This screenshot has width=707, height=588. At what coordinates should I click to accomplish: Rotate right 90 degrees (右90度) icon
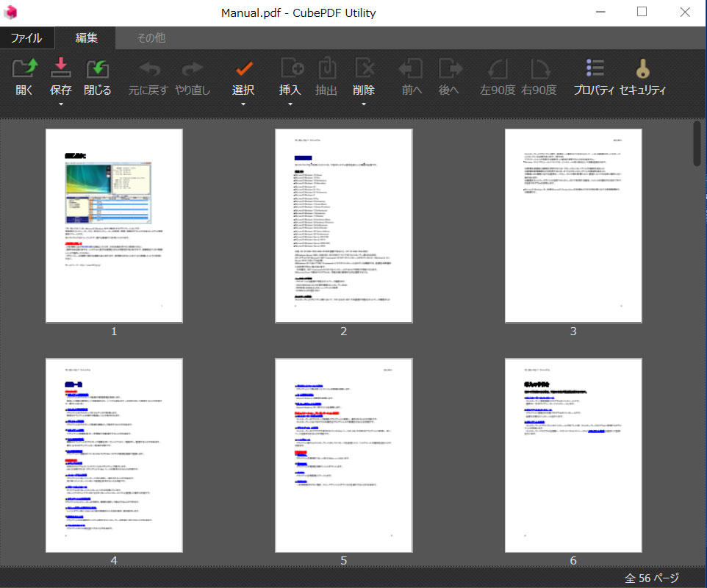[x=539, y=69]
